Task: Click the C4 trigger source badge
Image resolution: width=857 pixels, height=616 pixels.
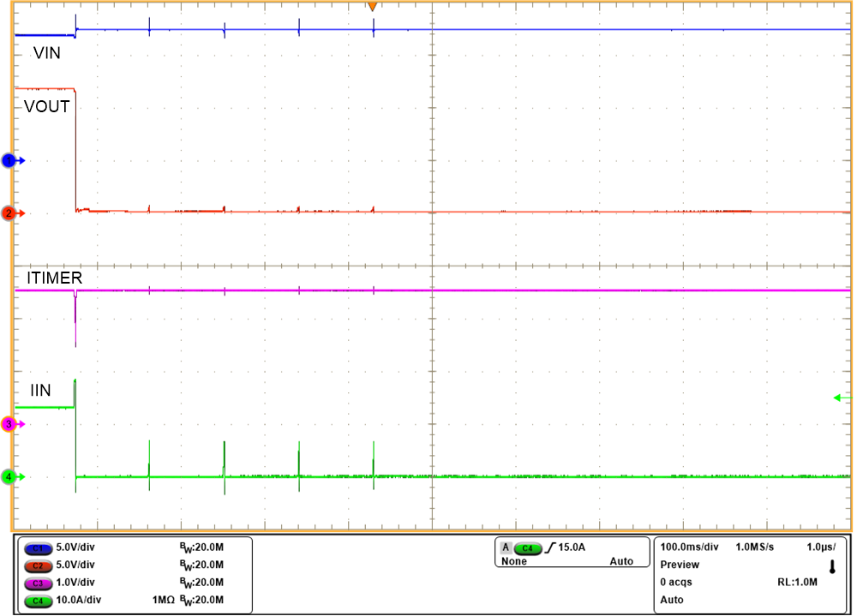Action: point(526,547)
